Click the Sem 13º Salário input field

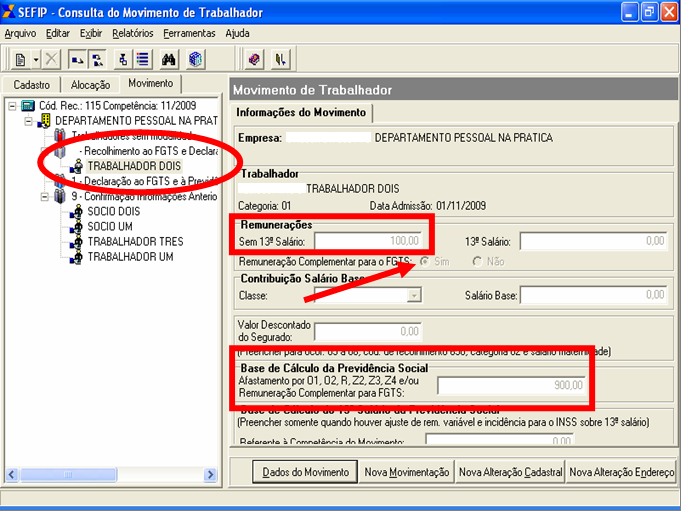(x=368, y=241)
